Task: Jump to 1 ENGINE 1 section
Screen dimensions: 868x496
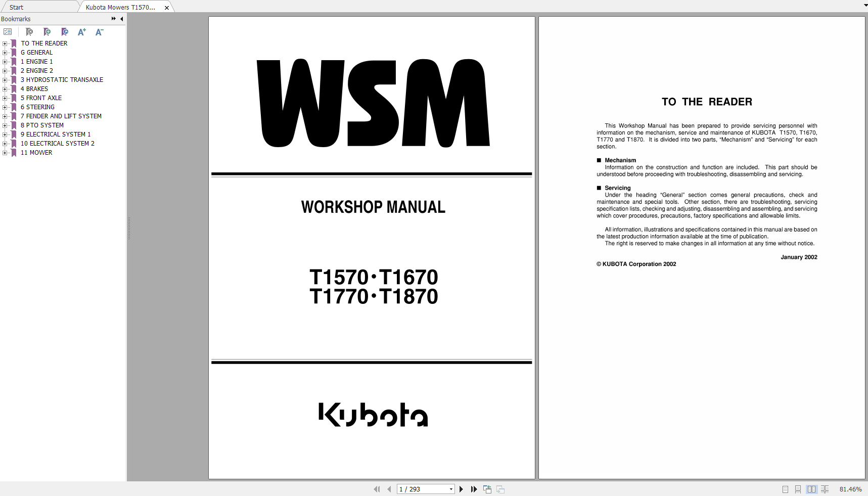Action: point(36,62)
